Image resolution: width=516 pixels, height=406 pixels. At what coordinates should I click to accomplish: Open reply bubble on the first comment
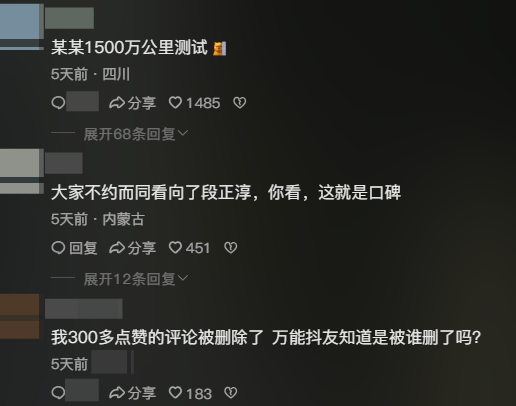pos(58,103)
